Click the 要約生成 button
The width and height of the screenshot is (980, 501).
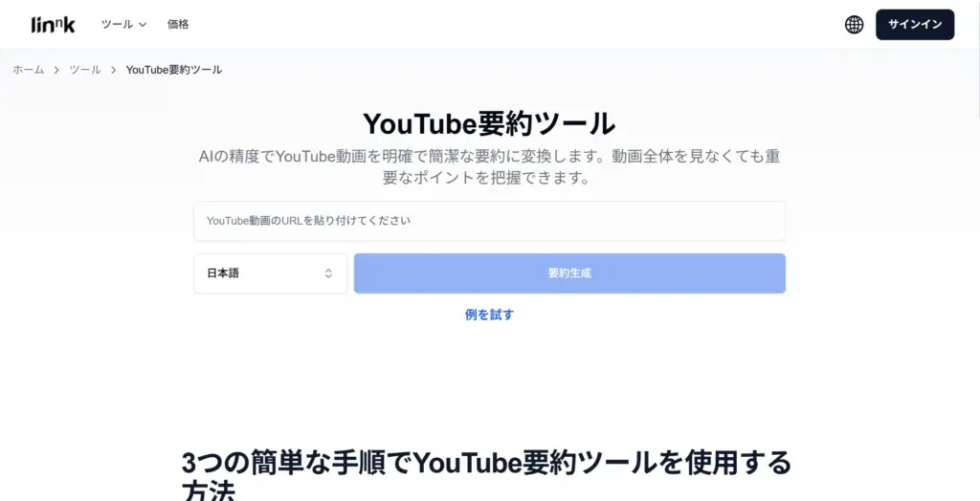[569, 273]
